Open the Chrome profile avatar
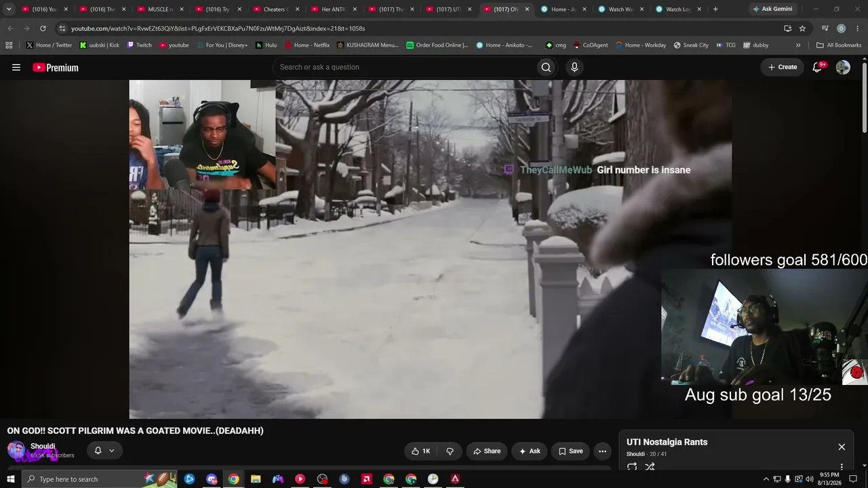Image resolution: width=868 pixels, height=488 pixels. coord(841,28)
